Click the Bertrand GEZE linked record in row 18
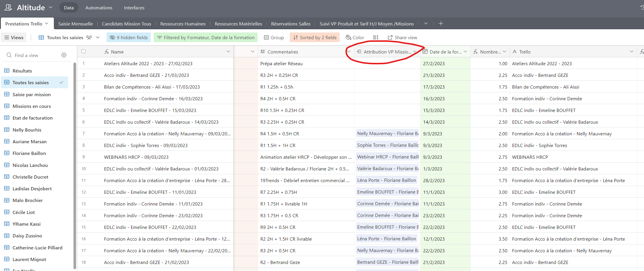Screen dimensions: 644x271 (x=387, y=262)
